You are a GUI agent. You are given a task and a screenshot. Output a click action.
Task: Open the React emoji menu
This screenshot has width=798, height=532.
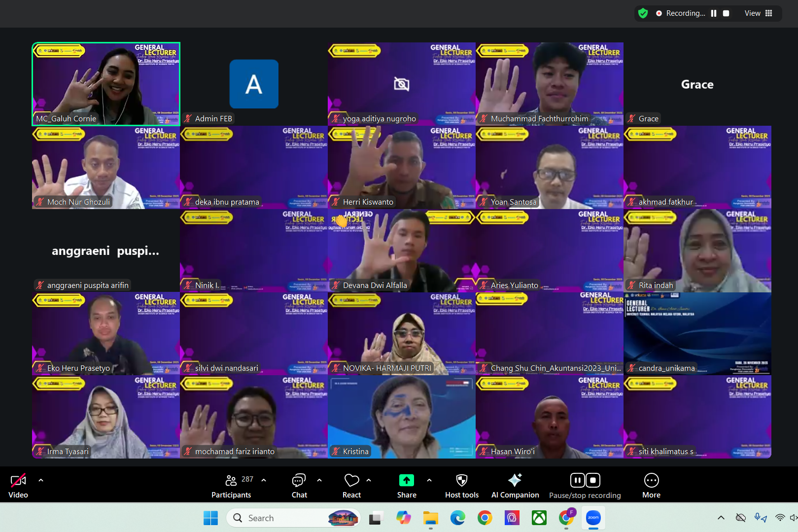point(351,486)
